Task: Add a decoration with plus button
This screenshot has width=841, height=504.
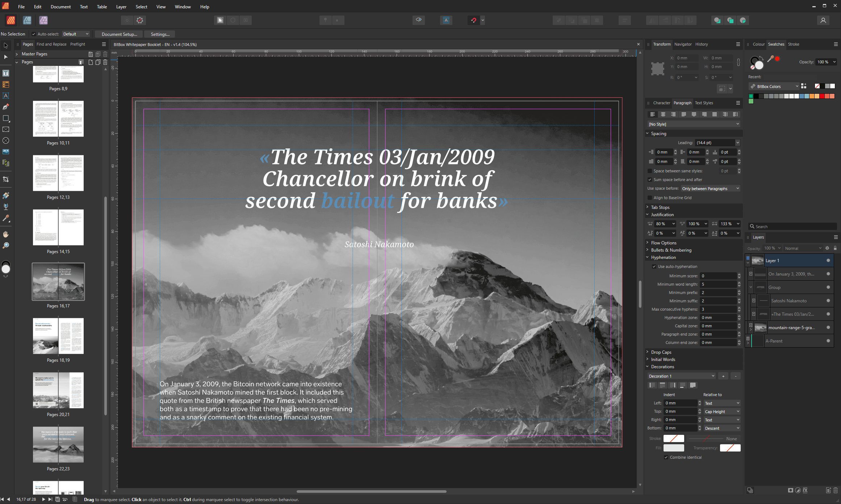Action: (723, 376)
